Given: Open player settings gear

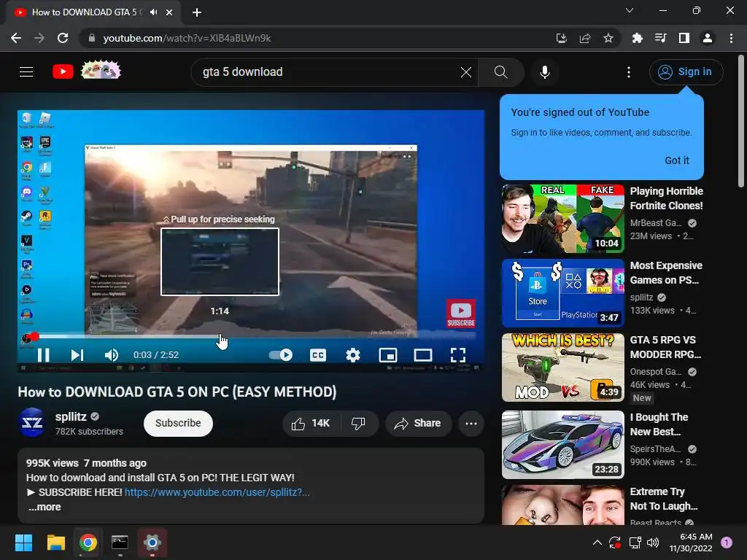Looking at the screenshot, I should (353, 355).
